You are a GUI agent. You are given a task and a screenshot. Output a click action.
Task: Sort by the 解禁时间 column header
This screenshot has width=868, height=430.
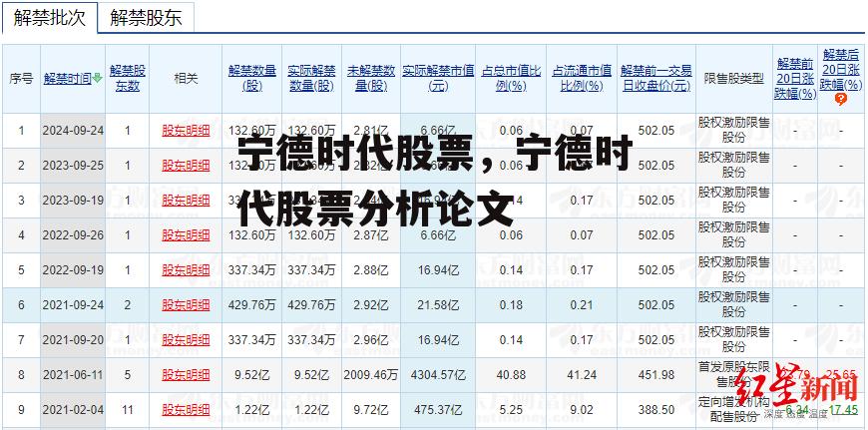tap(68, 79)
